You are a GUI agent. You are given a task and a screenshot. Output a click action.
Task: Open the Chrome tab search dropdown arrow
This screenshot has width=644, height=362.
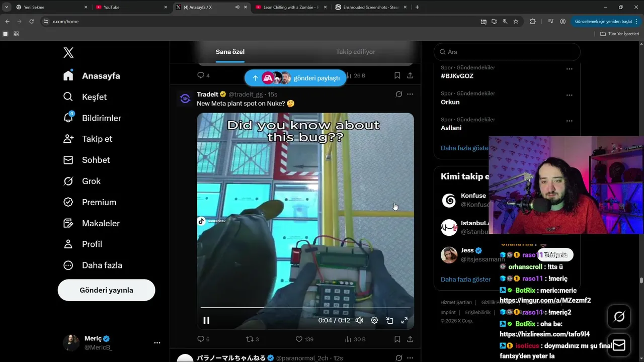coord(7,7)
